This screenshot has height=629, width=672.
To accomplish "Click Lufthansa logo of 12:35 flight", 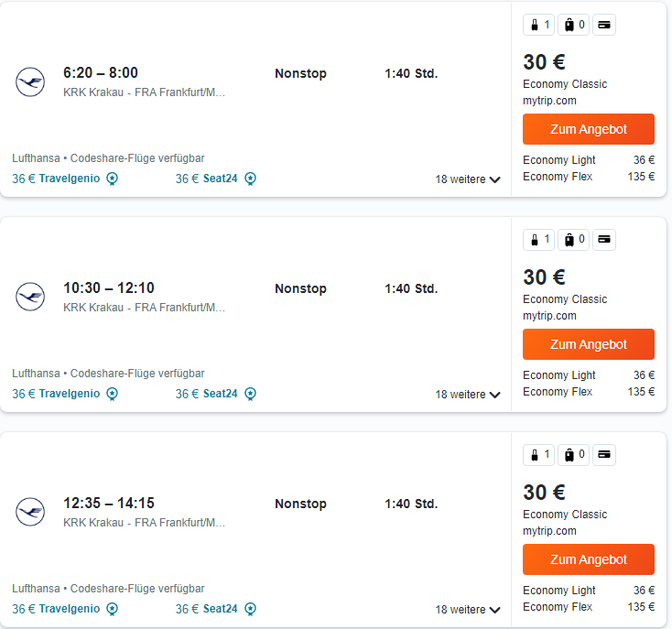I will [x=30, y=512].
